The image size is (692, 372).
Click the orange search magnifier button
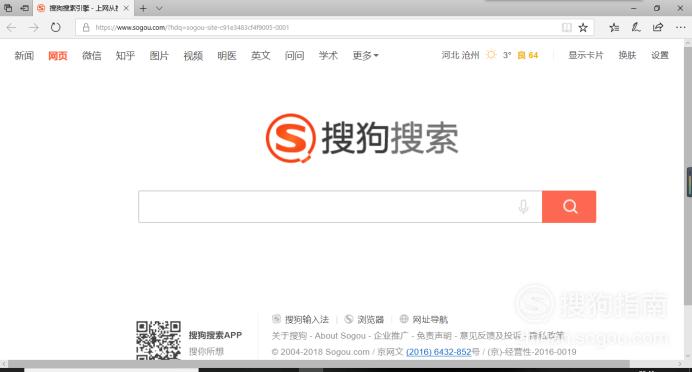click(569, 207)
